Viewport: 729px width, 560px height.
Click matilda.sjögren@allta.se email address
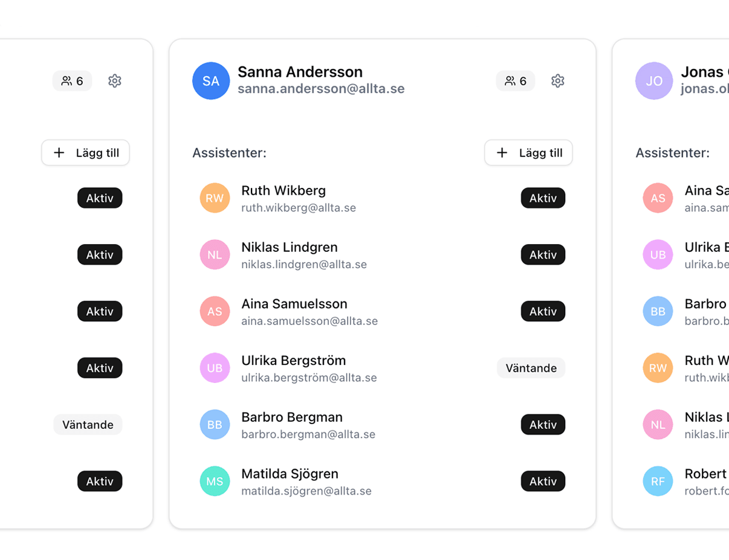pos(306,491)
